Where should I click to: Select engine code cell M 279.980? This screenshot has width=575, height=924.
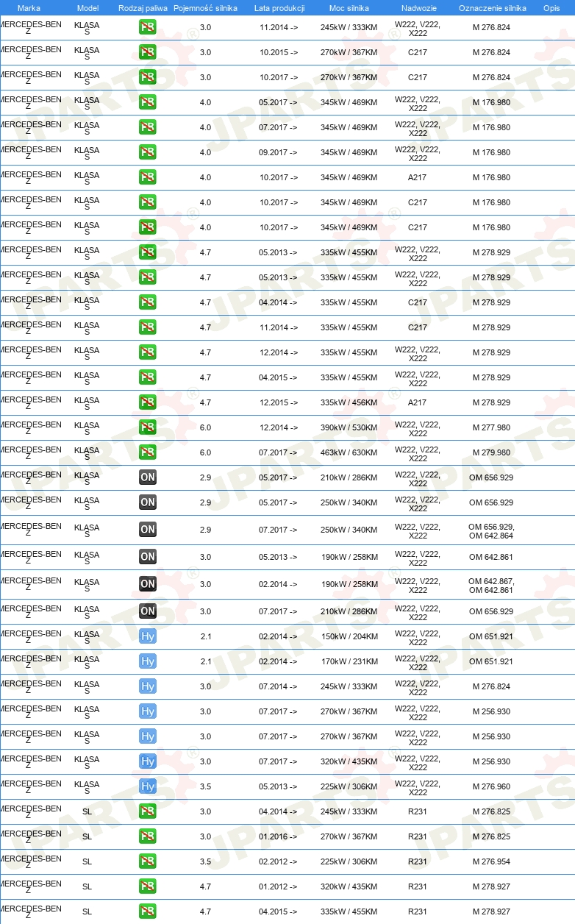click(x=491, y=453)
